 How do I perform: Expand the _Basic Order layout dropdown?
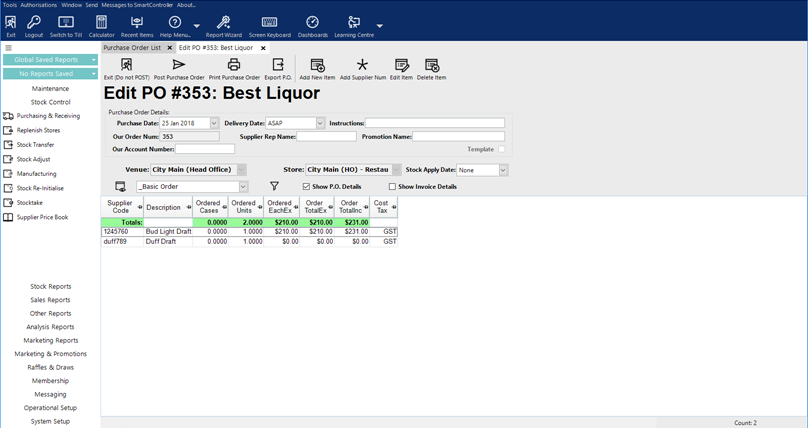click(243, 186)
